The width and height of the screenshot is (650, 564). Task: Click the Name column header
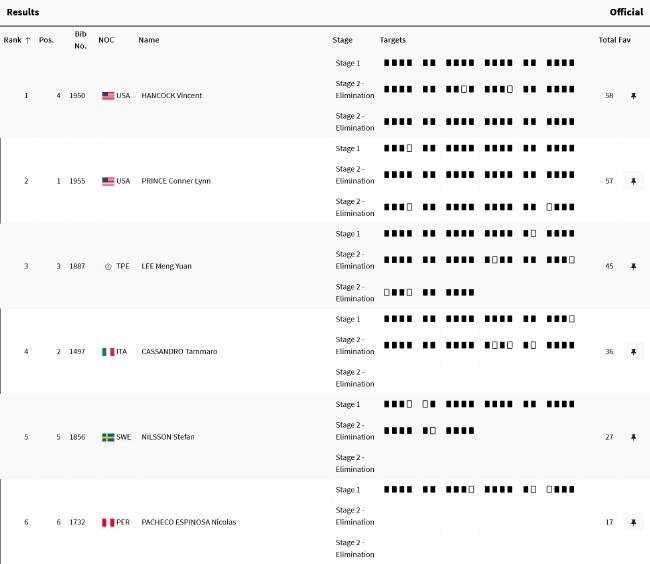(x=149, y=40)
